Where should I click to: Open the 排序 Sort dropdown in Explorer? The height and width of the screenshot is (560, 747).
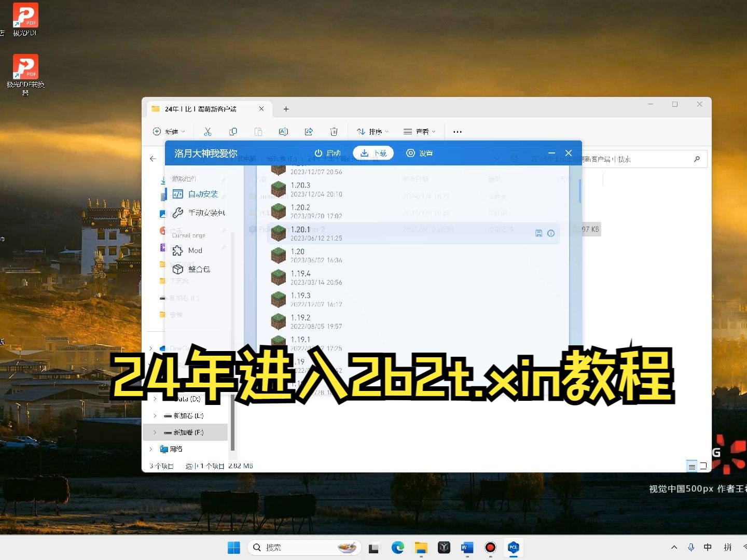click(372, 132)
